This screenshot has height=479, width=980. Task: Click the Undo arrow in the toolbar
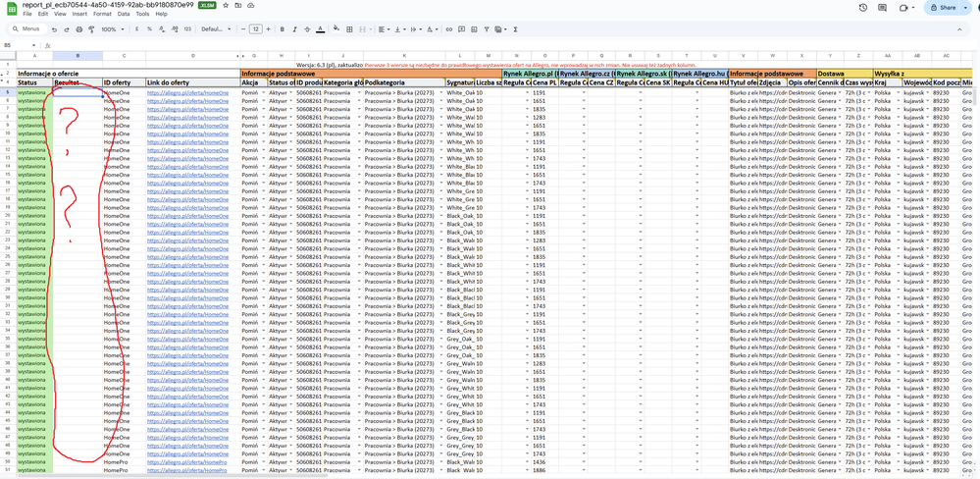(x=54, y=29)
